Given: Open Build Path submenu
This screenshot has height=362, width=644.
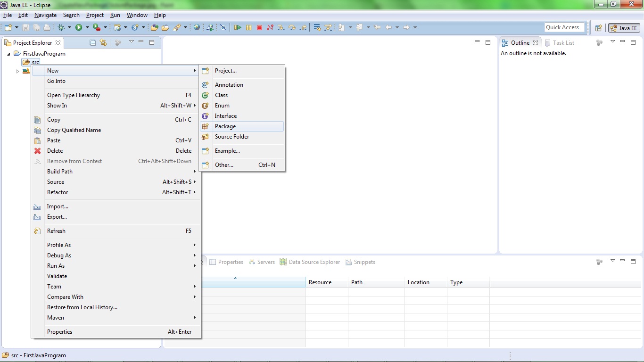Looking at the screenshot, I should pos(116,172).
